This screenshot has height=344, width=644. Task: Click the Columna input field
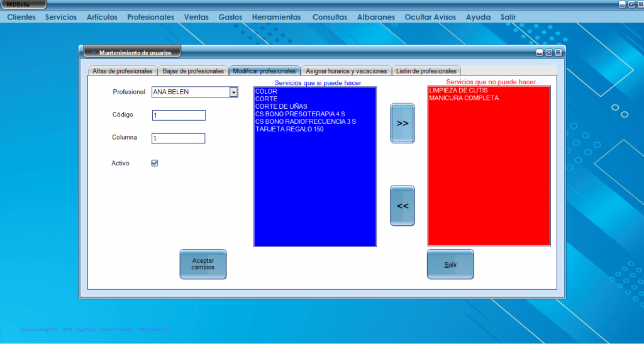point(178,139)
